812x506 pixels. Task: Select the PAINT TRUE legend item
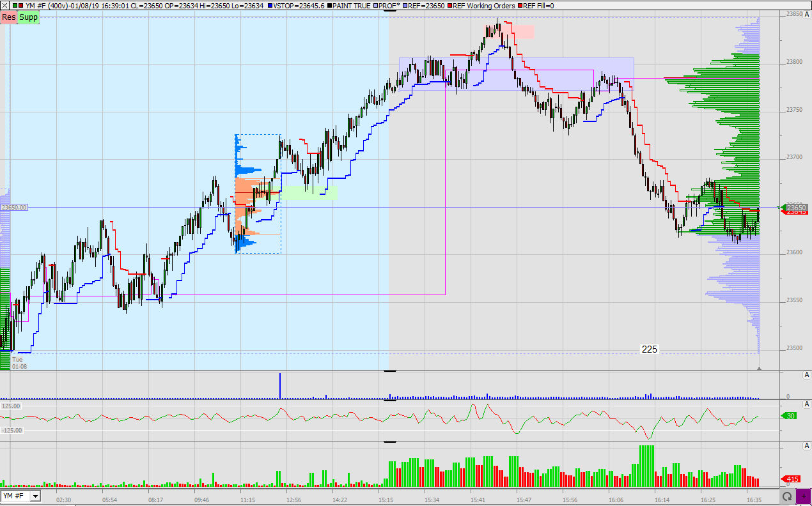(352, 6)
